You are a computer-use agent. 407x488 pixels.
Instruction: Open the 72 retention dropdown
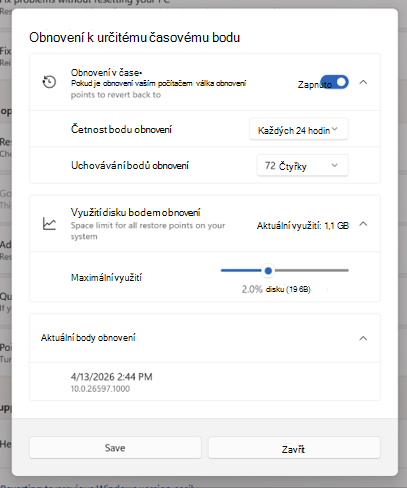[302, 165]
